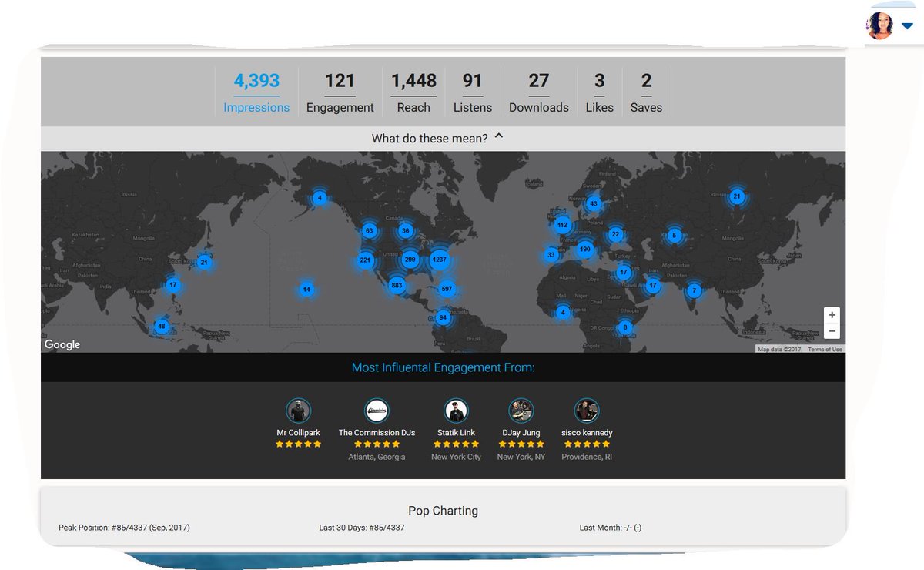Click the 221 map cluster marker
Screen dimensions: 924x570
pyautogui.click(x=365, y=260)
